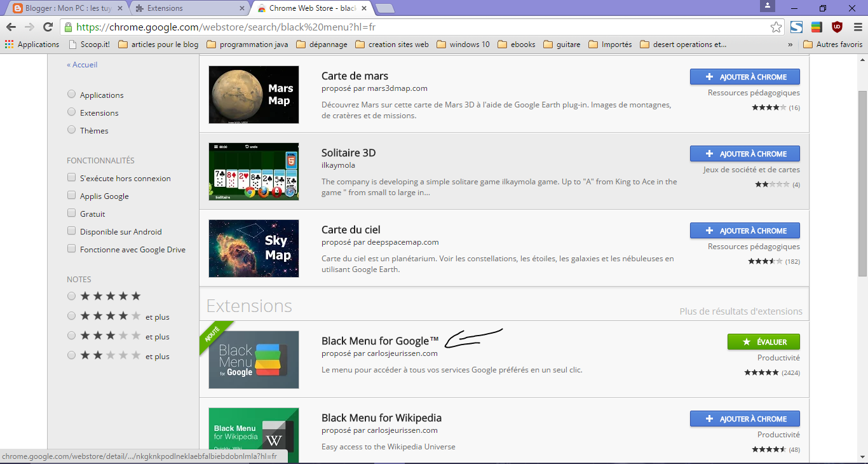Check 'S'exécute hors connexion' checkbox
The image size is (868, 464).
click(x=71, y=178)
